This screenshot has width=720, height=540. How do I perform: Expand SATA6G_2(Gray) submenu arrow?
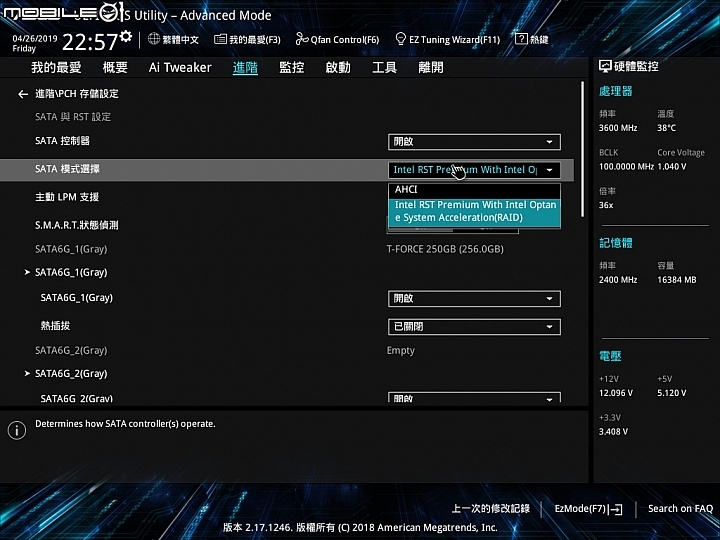click(27, 374)
